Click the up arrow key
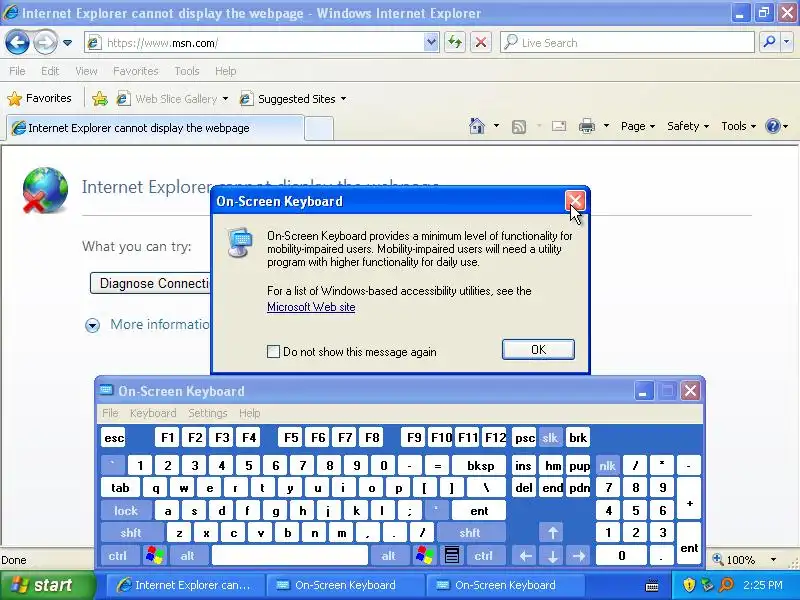The image size is (800, 600). 553,533
